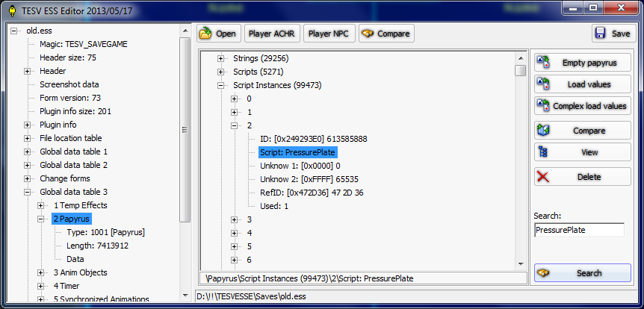This screenshot has height=309, width=644.
Task: Click the View button
Action: tap(583, 152)
